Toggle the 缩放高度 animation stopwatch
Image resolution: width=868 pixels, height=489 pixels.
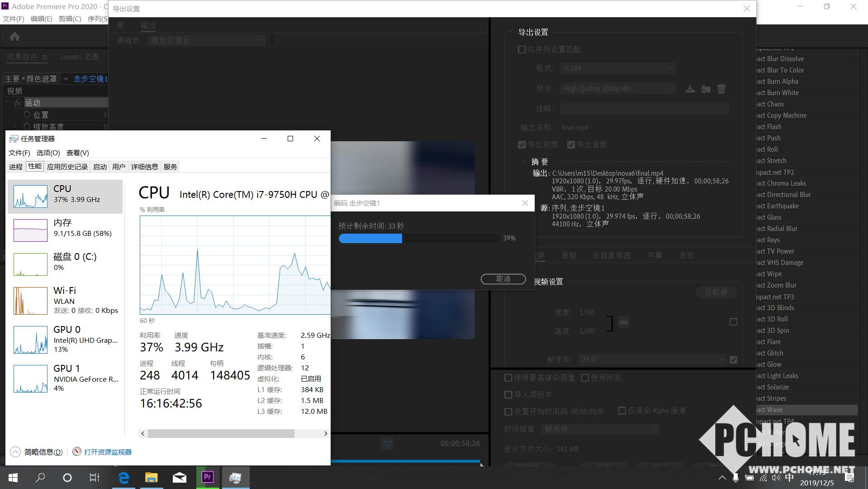tap(27, 126)
